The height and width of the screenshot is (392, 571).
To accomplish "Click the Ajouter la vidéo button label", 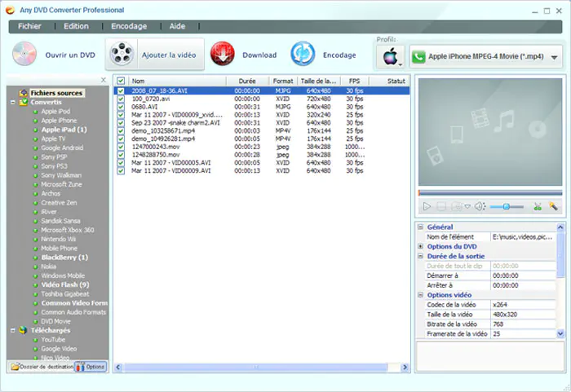I will [x=169, y=55].
